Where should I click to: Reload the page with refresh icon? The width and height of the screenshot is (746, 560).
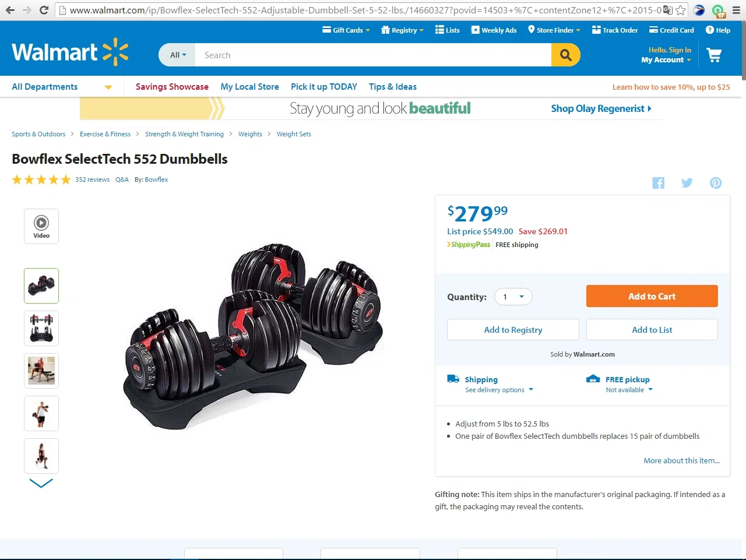[44, 10]
